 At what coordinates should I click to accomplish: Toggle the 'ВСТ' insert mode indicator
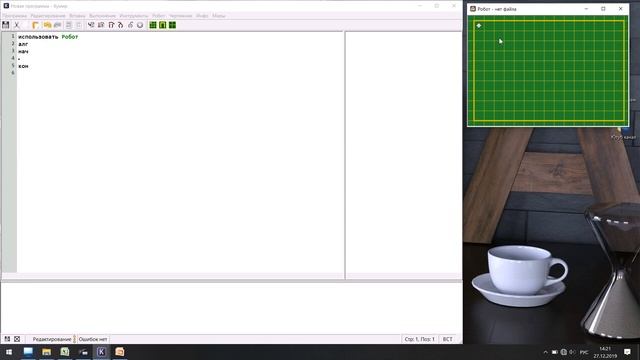[x=447, y=339]
